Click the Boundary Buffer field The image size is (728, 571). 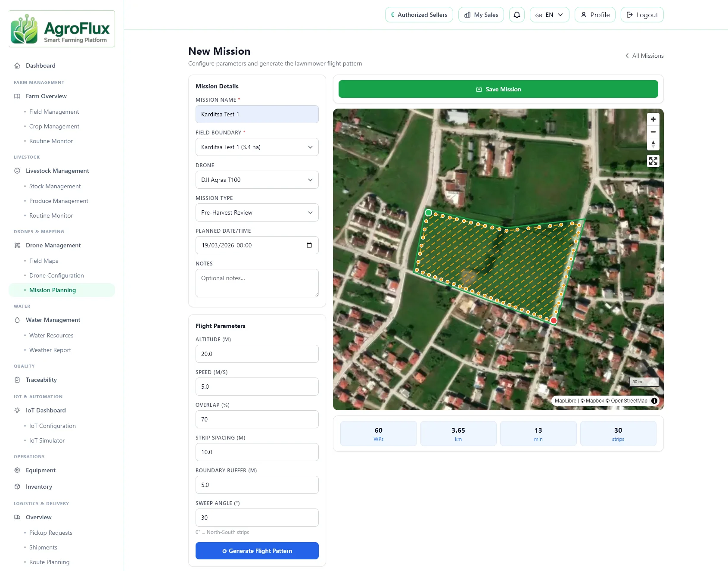click(257, 485)
